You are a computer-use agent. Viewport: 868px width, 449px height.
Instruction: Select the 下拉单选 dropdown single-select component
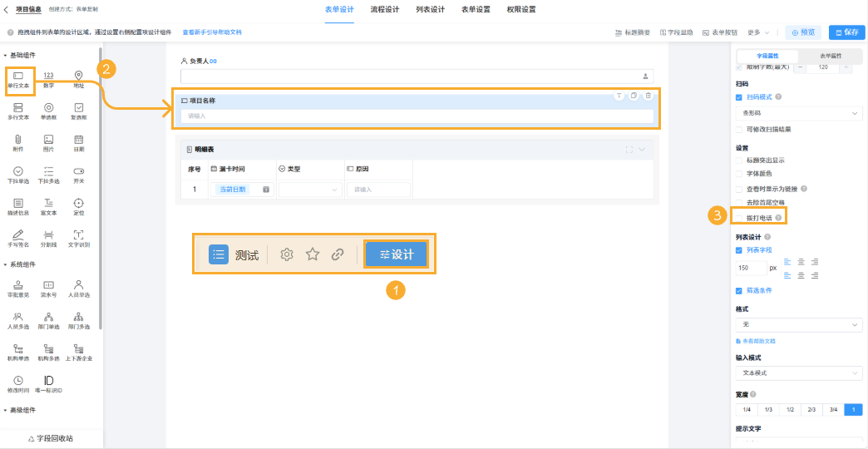(x=18, y=175)
